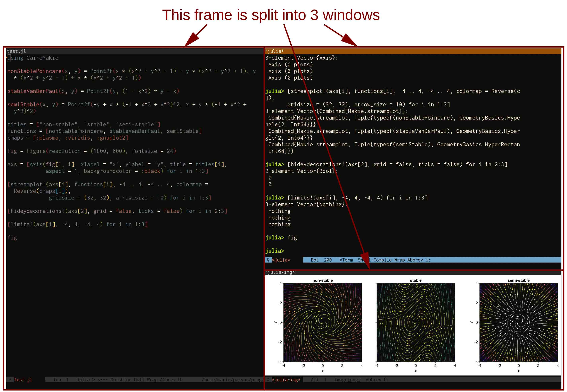Click Image[png] mode indicator
Screen dimensions: 567x392
[347, 379]
